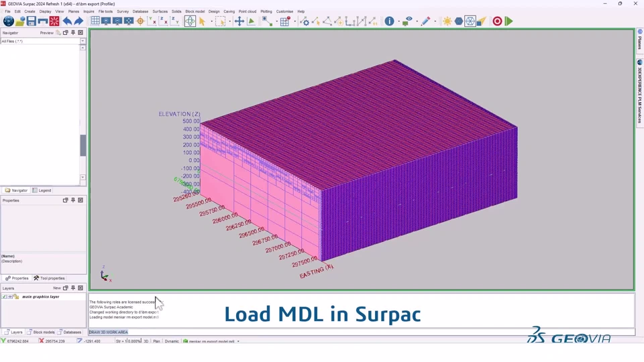Select the yellow pointer select tool
The width and height of the screenshot is (644, 362).
point(202,21)
